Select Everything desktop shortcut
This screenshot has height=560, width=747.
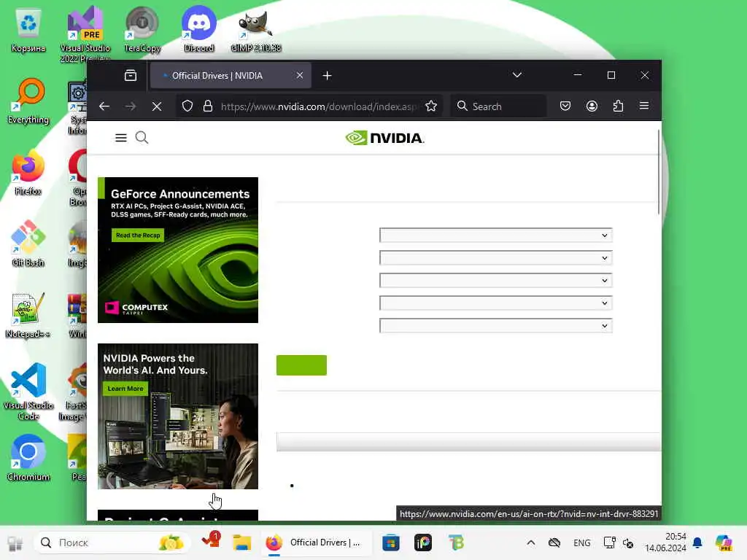28,101
